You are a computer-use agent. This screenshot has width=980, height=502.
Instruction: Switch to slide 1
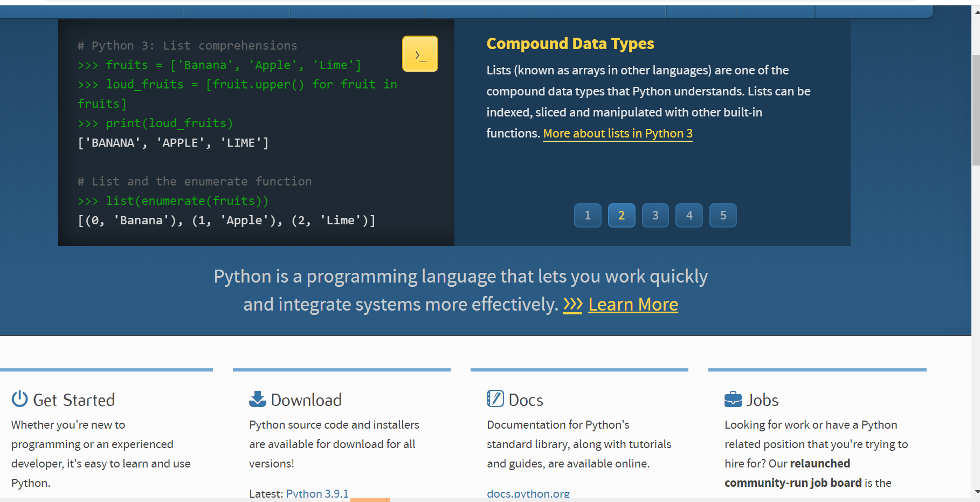(x=588, y=216)
